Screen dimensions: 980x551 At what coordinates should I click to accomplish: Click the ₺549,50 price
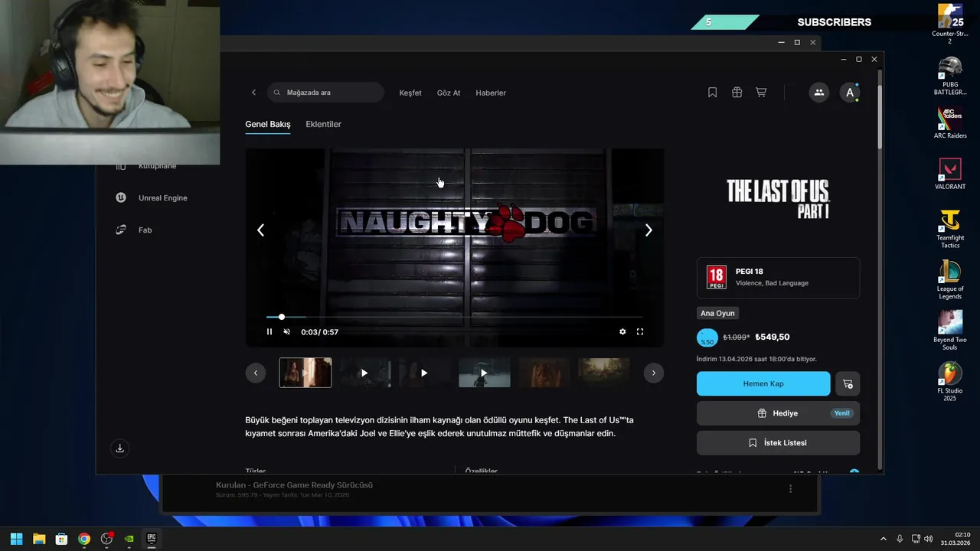[773, 337]
